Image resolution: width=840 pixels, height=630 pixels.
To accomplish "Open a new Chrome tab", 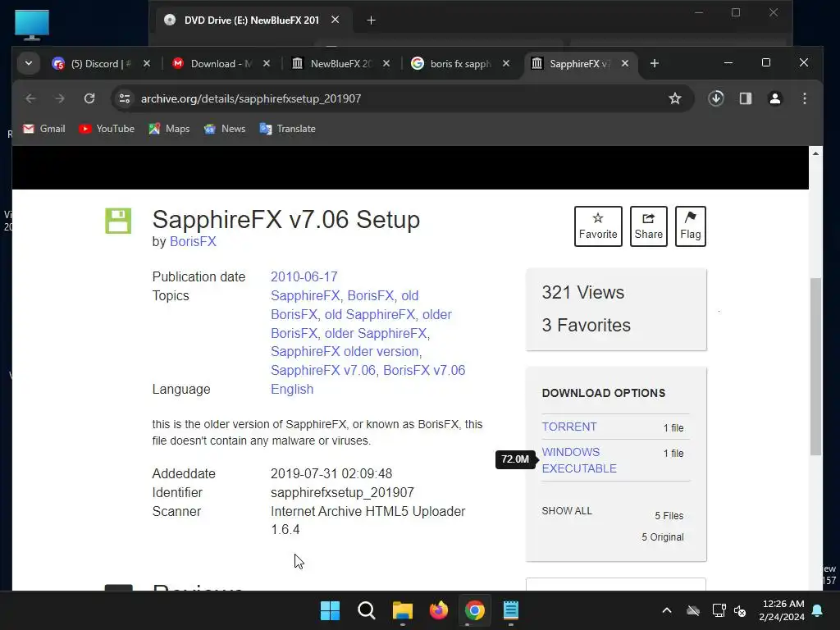I will pyautogui.click(x=654, y=64).
